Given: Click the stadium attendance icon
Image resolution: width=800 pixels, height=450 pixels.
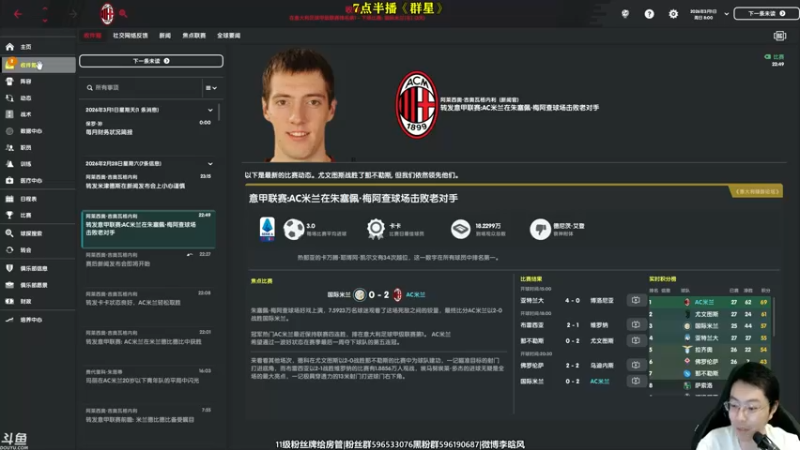Looking at the screenshot, I should [x=460, y=229].
